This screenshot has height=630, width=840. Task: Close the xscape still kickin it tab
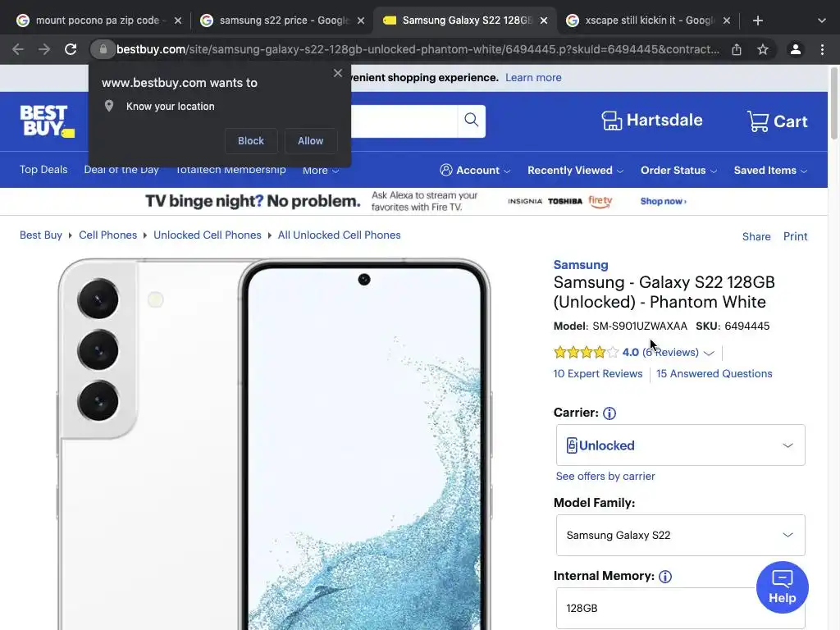tap(727, 21)
